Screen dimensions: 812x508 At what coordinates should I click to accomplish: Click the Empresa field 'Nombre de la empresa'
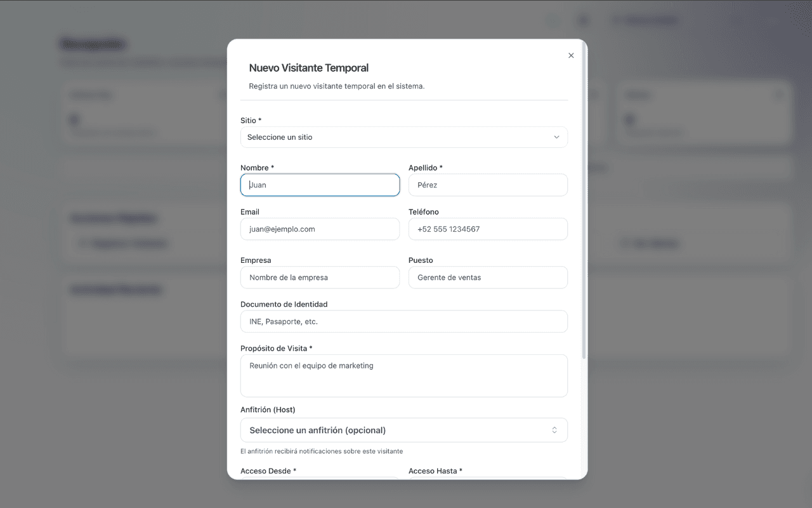tap(320, 277)
